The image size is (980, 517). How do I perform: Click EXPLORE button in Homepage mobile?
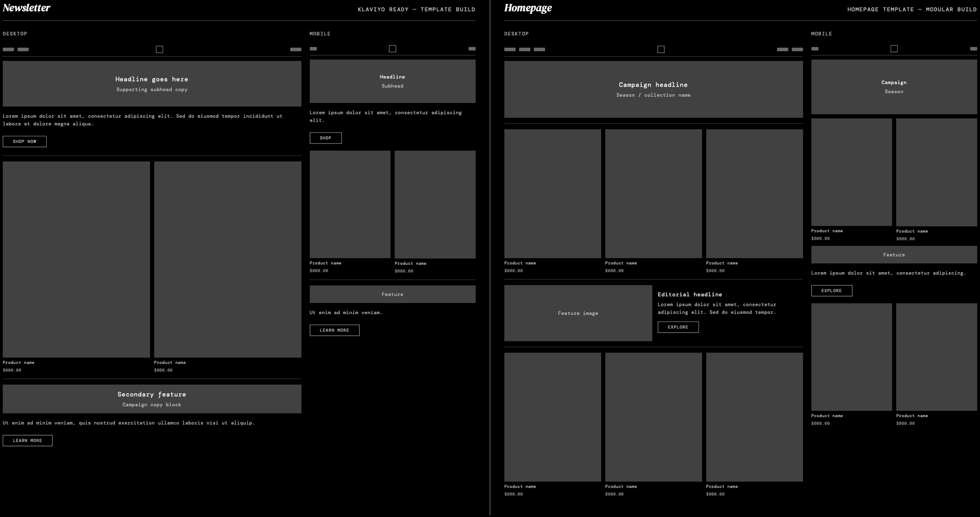[x=831, y=291]
